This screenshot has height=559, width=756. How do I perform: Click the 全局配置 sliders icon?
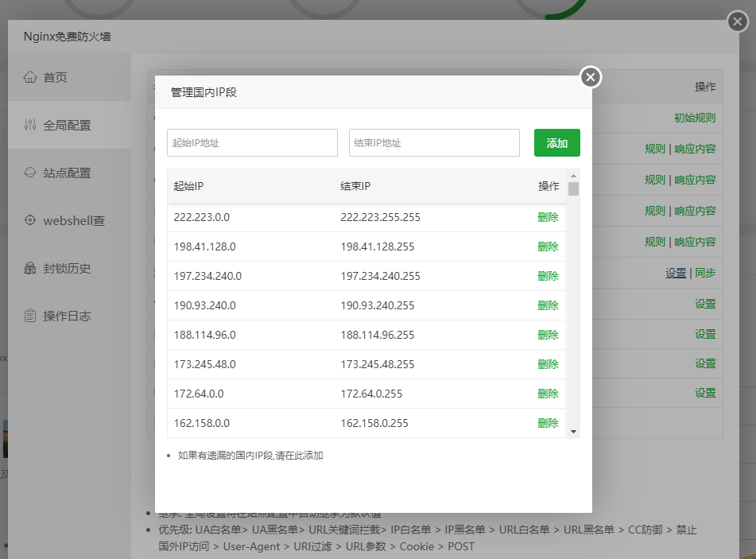coord(30,125)
